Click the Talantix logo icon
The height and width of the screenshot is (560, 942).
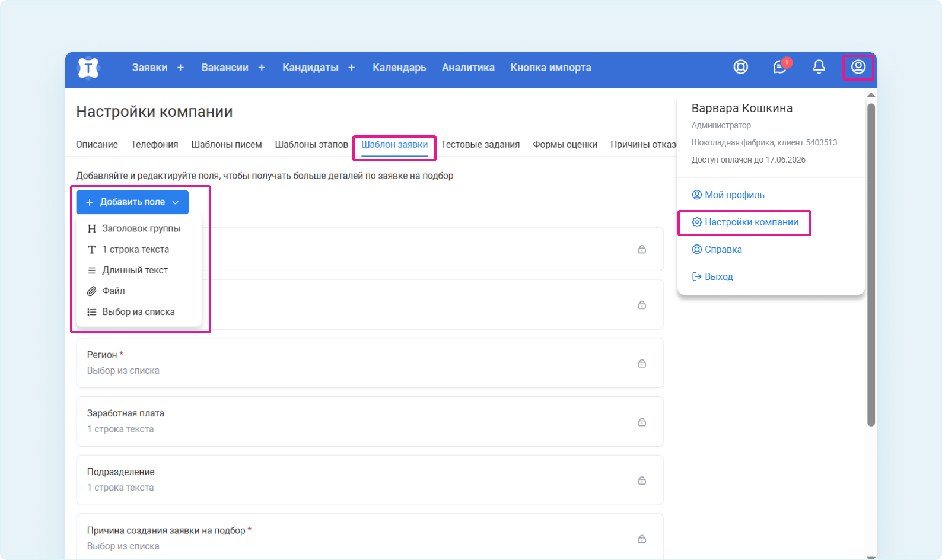point(88,68)
